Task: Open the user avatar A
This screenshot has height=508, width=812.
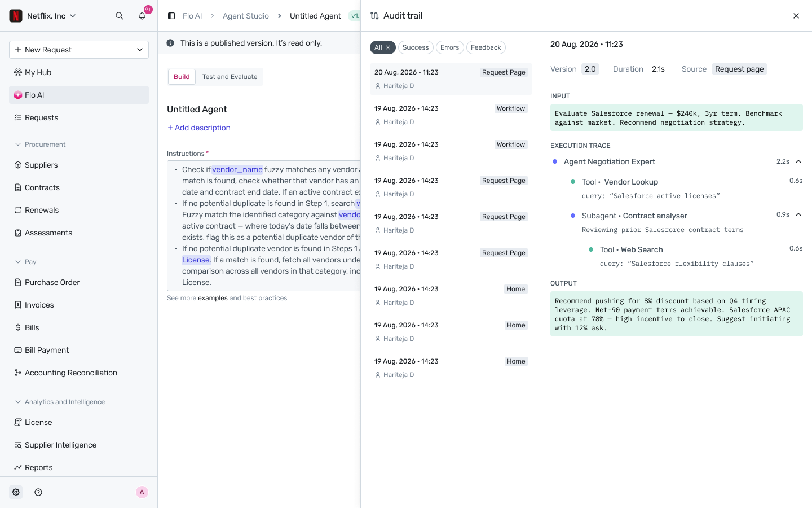Action: click(142, 492)
